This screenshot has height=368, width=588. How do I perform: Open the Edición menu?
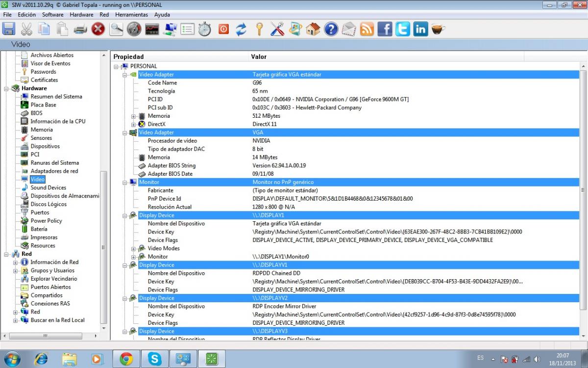[27, 15]
